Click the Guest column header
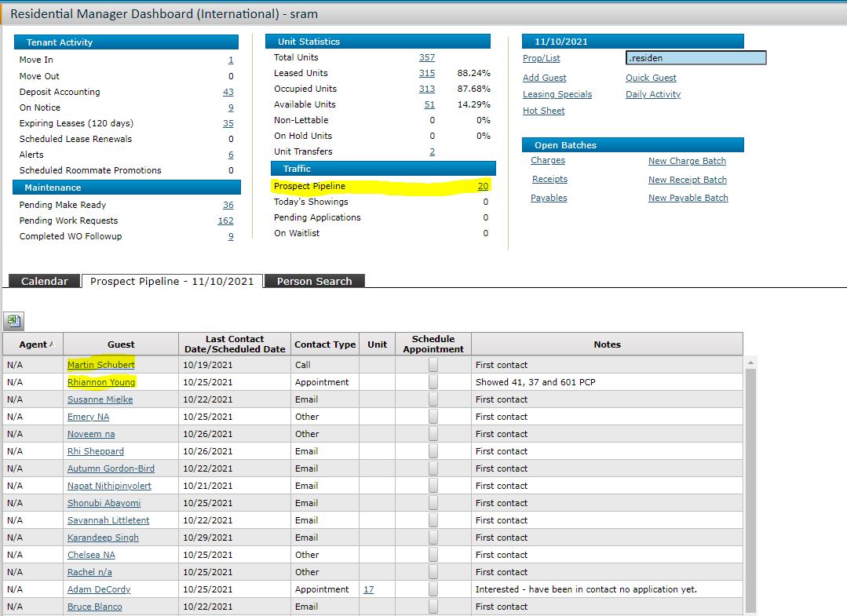847x616 pixels. click(121, 344)
